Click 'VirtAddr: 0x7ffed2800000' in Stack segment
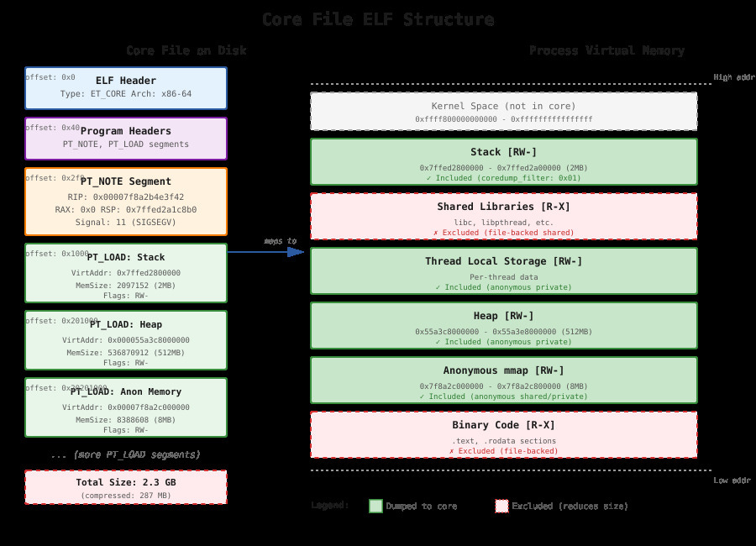Viewport: 756px width, 546px height. (126, 272)
